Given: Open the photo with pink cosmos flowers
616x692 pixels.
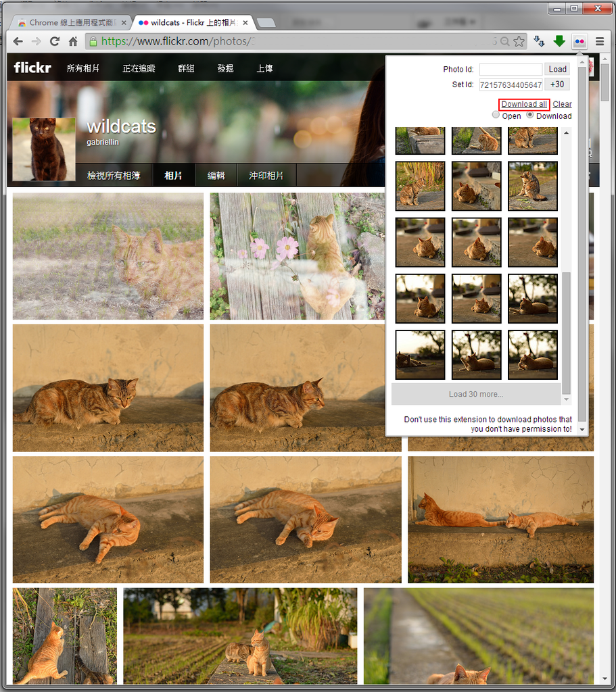Looking at the screenshot, I should [298, 256].
